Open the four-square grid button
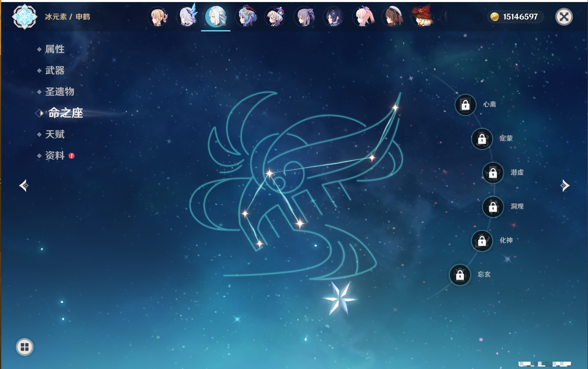This screenshot has width=588, height=369. coord(24,347)
